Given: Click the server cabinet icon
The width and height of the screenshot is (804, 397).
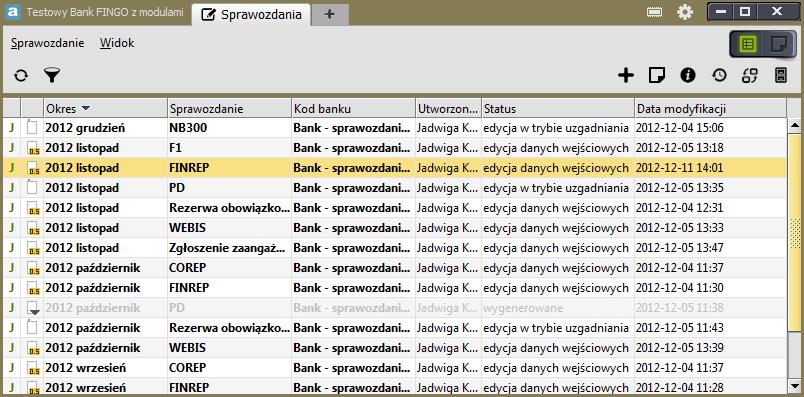Looking at the screenshot, I should click(780, 75).
